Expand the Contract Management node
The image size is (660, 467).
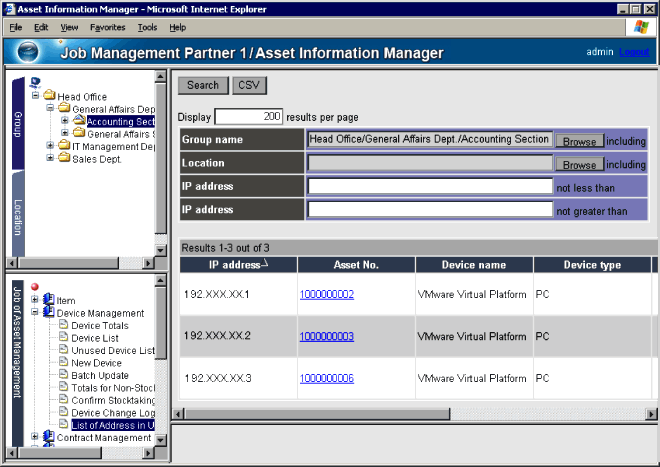pos(35,438)
